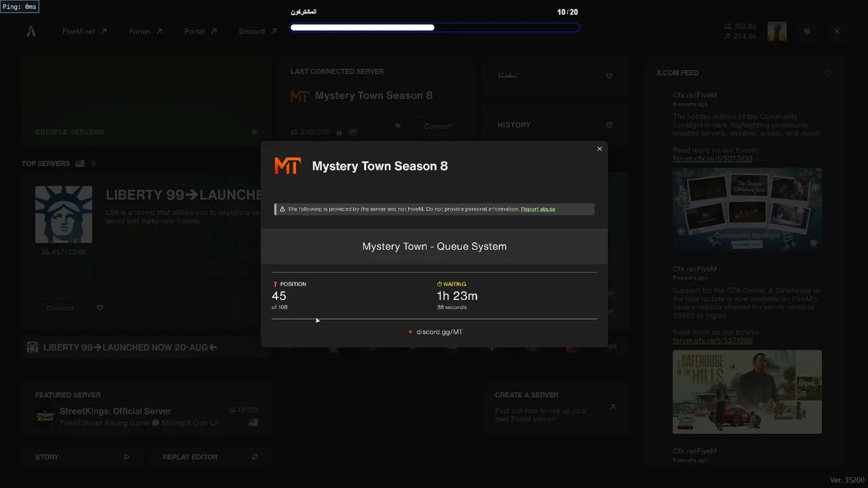Click the player count icon beside 153.8k
Image resolution: width=868 pixels, height=488 pixels.
728,26
